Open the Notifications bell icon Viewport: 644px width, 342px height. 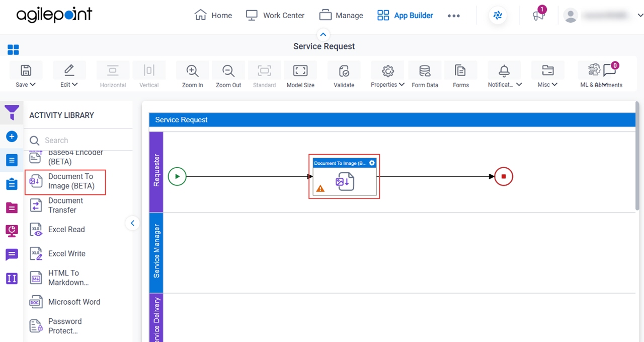point(504,71)
